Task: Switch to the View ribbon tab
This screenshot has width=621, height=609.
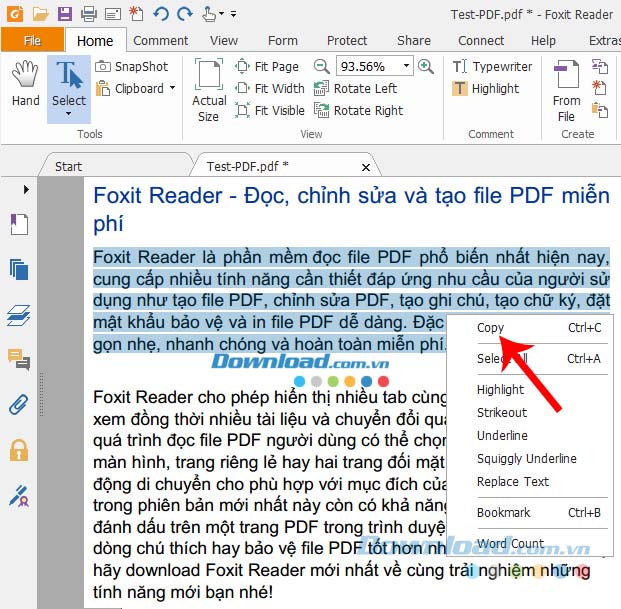Action: [224, 40]
